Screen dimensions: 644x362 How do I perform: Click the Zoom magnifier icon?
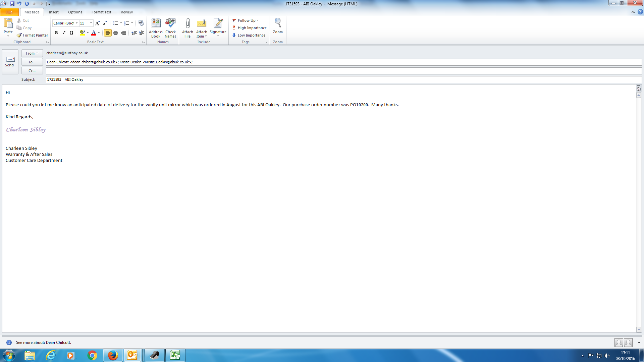(278, 23)
